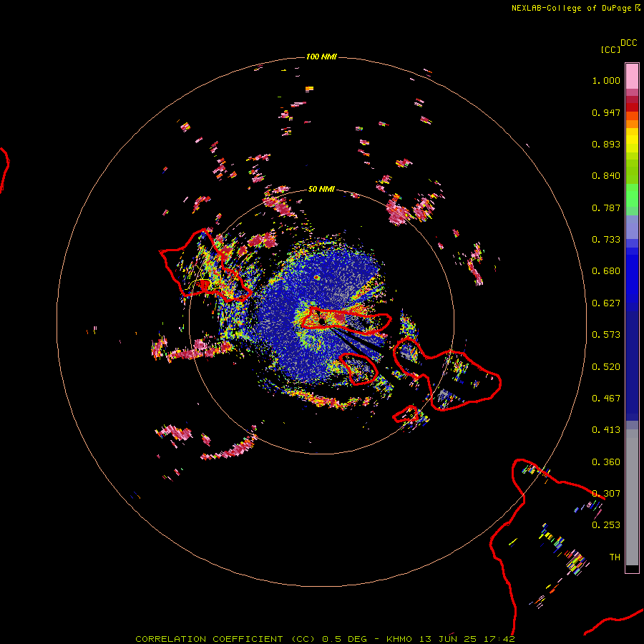The width and height of the screenshot is (644, 644).
Task: Select the 0.627 scale value
Action: (x=606, y=303)
